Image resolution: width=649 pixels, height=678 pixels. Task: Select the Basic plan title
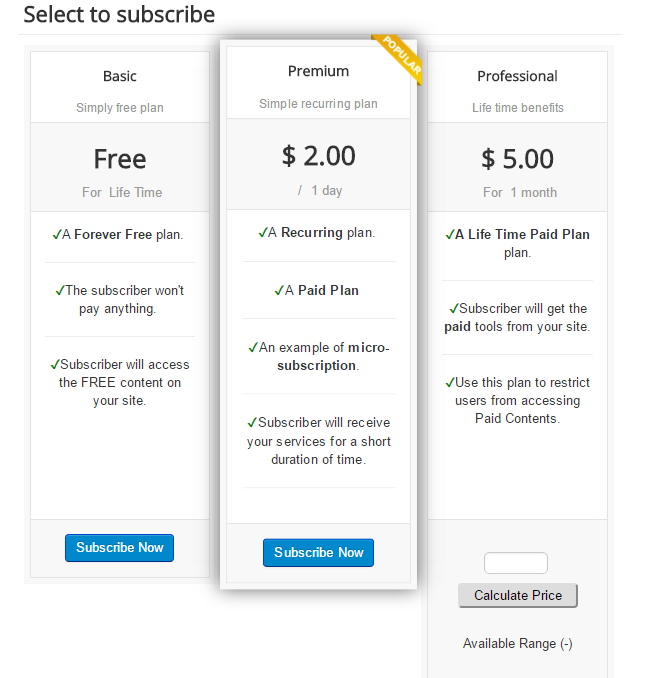click(120, 76)
